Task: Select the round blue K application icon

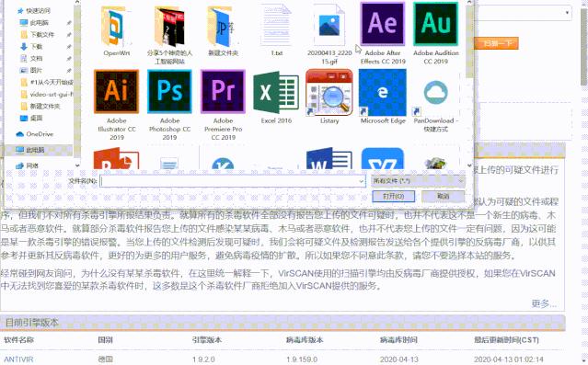Action: [223, 164]
